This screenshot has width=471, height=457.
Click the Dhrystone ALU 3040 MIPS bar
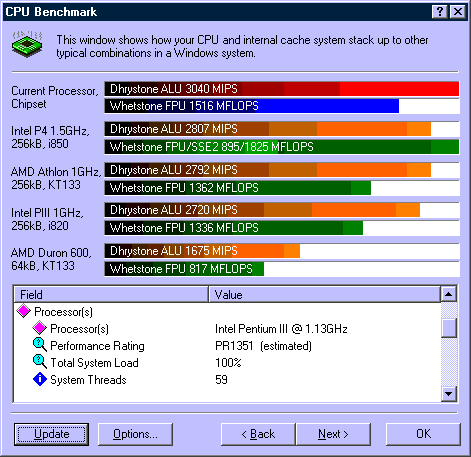click(x=282, y=89)
